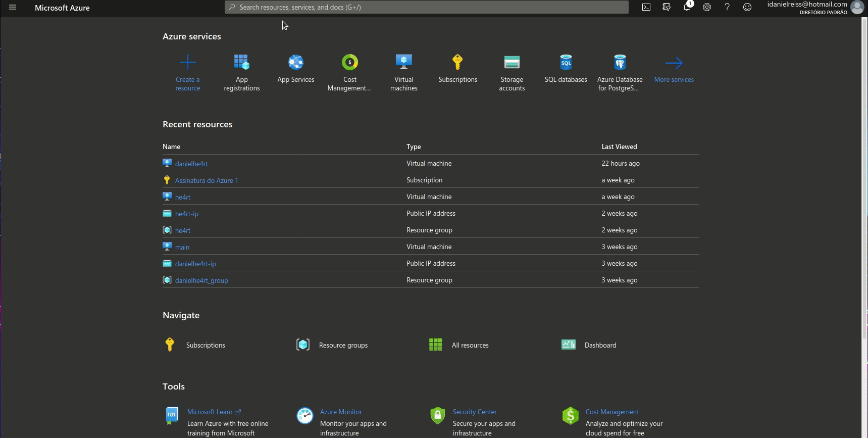Viewport: 868px width, 438px height.
Task: Open Azure Database for PostgreSQL icon
Action: [x=620, y=62]
